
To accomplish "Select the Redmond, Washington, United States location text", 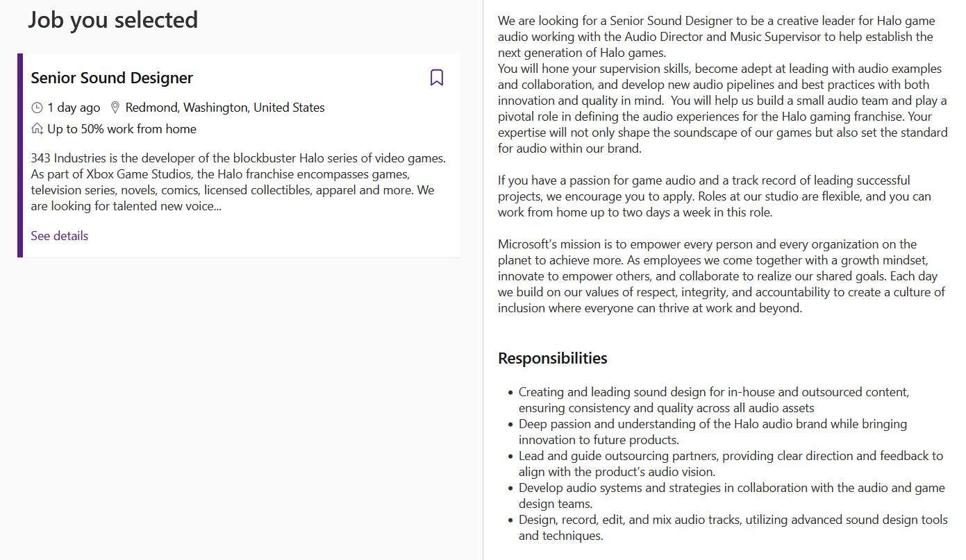I will click(x=225, y=108).
